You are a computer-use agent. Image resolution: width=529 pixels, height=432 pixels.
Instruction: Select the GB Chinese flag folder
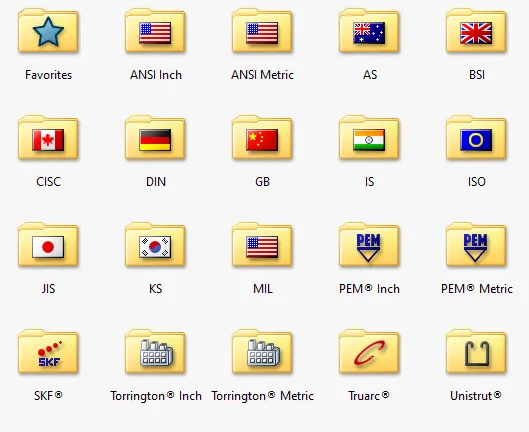[262, 138]
